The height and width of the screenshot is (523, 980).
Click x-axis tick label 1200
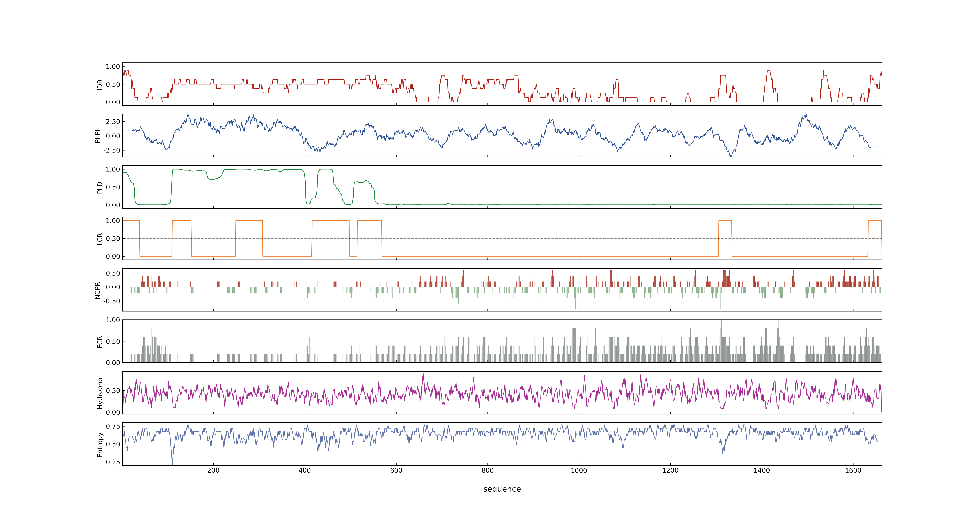[670, 470]
